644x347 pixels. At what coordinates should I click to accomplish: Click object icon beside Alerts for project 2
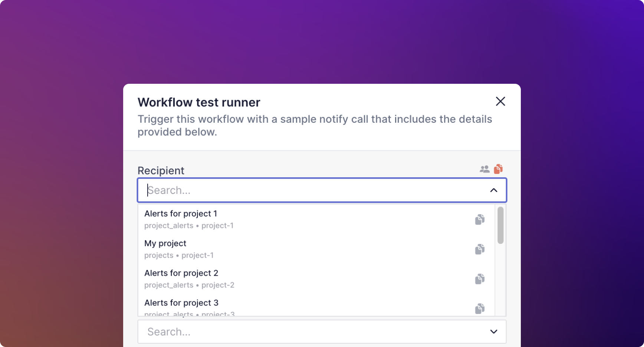point(480,279)
